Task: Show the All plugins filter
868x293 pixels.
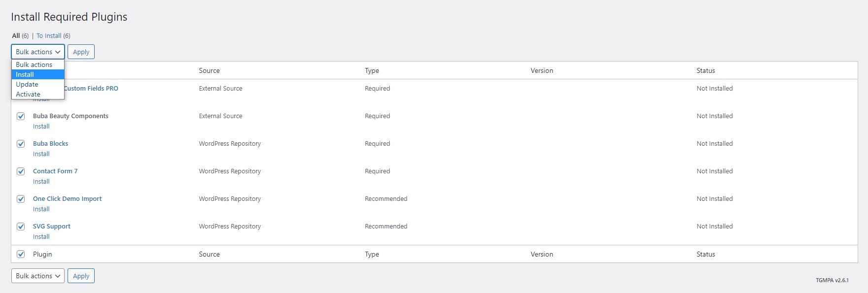Action: pyautogui.click(x=16, y=35)
